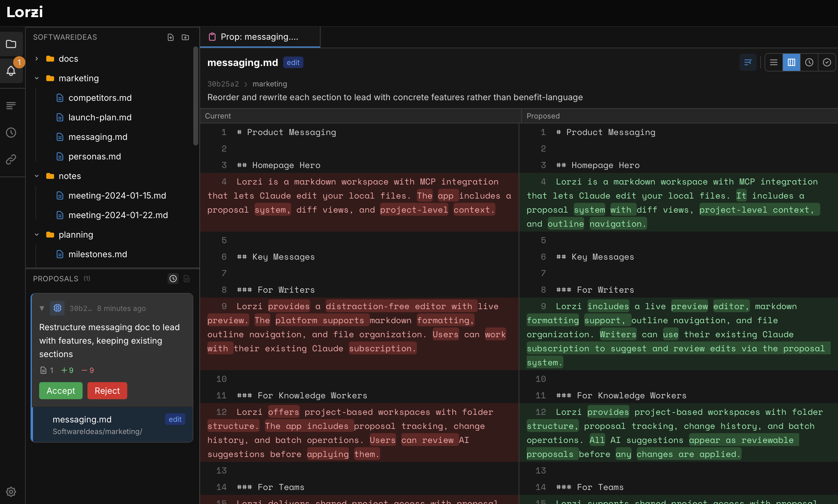Expand the docs folder
838x504 pixels.
click(37, 58)
